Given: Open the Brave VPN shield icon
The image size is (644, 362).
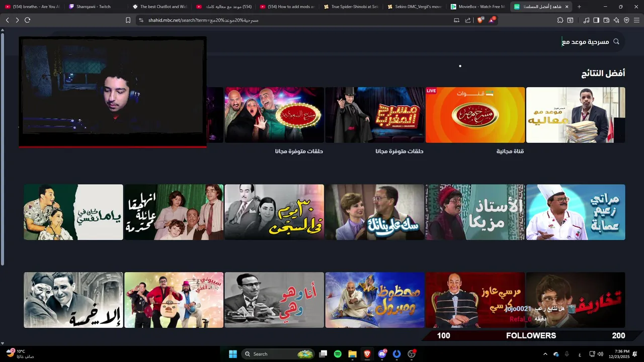Looking at the screenshot, I should pyautogui.click(x=626, y=20).
